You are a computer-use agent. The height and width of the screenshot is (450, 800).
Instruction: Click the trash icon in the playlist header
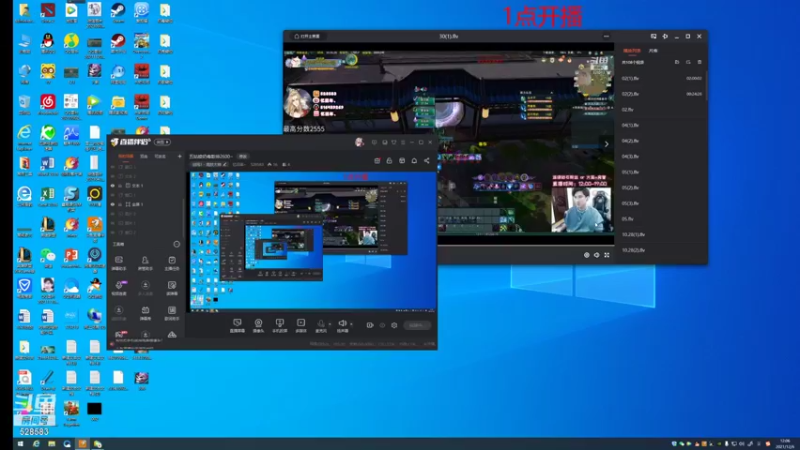tap(699, 62)
